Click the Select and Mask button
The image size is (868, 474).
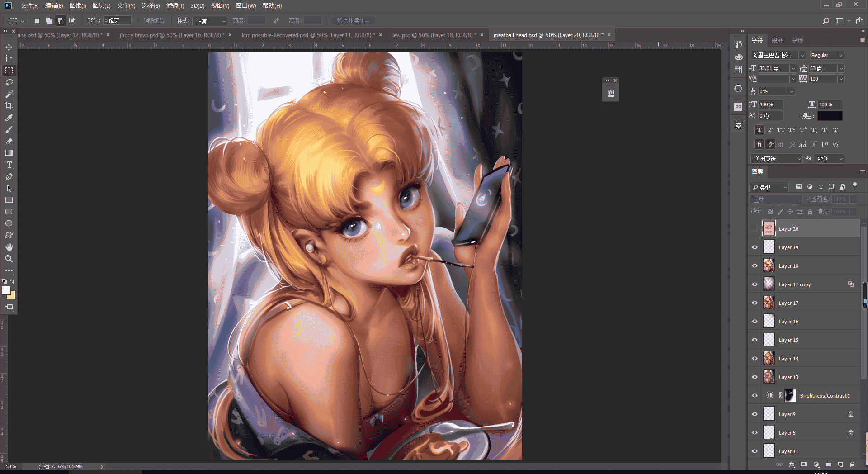point(353,21)
